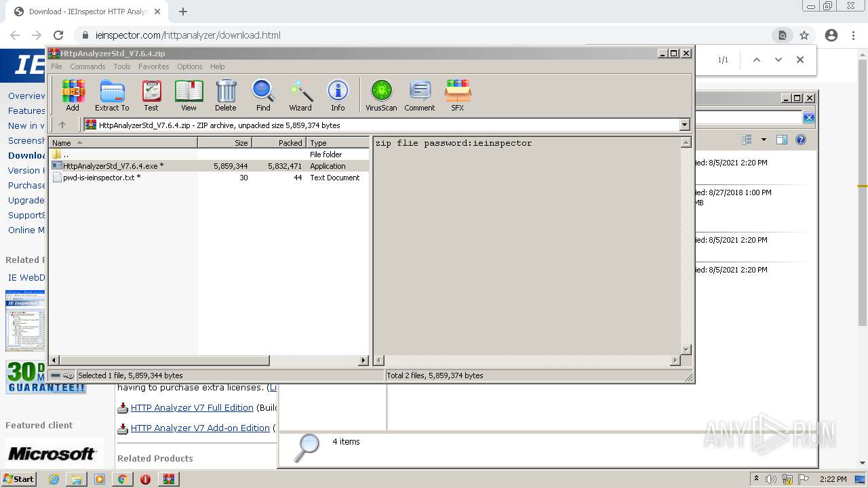The image size is (868, 488).
Task: Open the Favorites menu
Action: click(x=154, y=66)
